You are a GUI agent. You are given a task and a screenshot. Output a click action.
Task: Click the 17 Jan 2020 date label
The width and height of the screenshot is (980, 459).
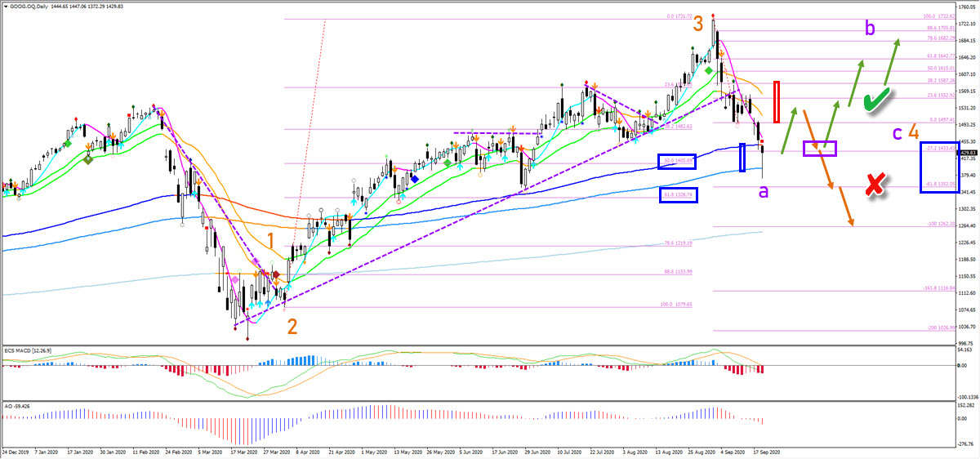pyautogui.click(x=80, y=452)
